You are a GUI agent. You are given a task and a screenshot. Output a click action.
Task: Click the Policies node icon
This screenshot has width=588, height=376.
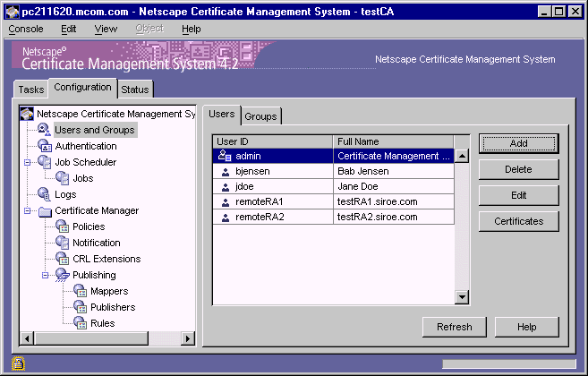pyautogui.click(x=63, y=226)
